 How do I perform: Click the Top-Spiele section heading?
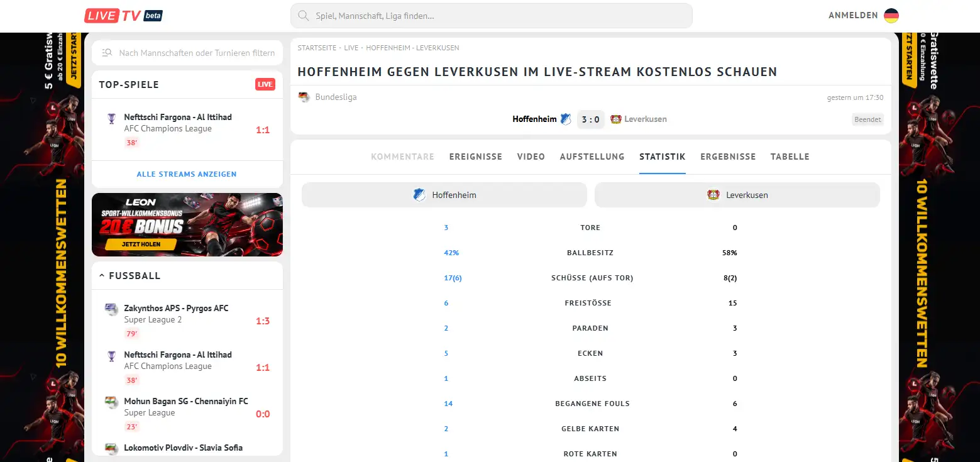click(129, 84)
